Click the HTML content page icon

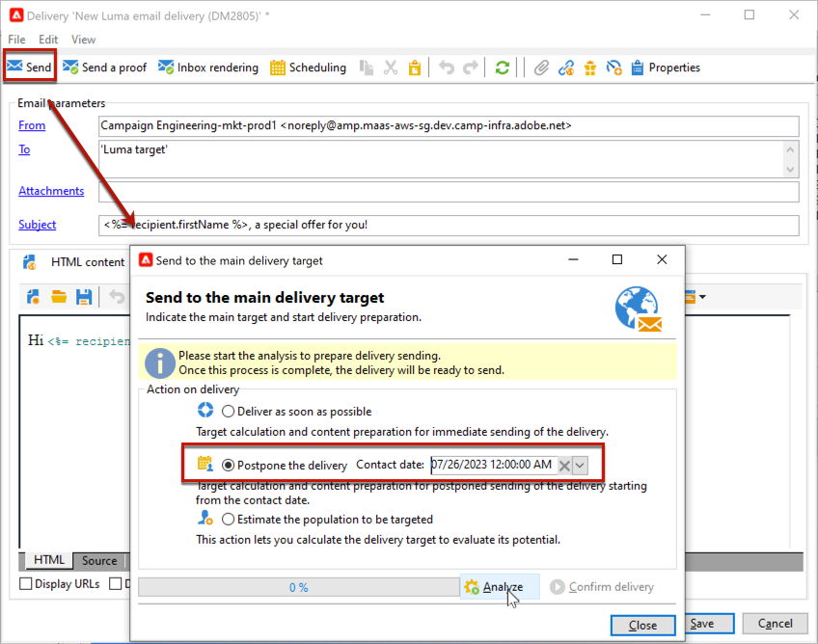[x=30, y=262]
